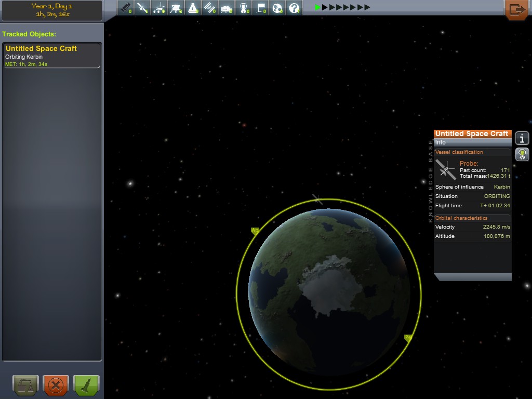This screenshot has height=399, width=532.
Task: Click the Sphere of influence Kerbin value
Action: pos(502,187)
